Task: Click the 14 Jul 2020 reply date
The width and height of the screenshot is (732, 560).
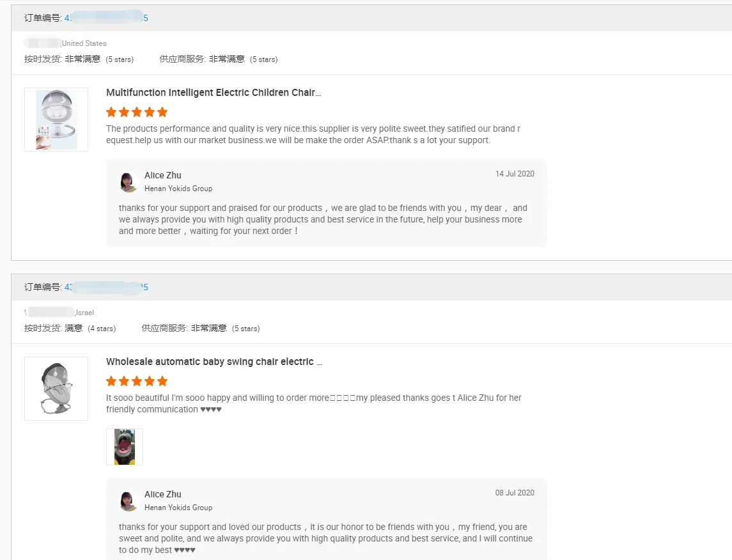Action: [515, 174]
